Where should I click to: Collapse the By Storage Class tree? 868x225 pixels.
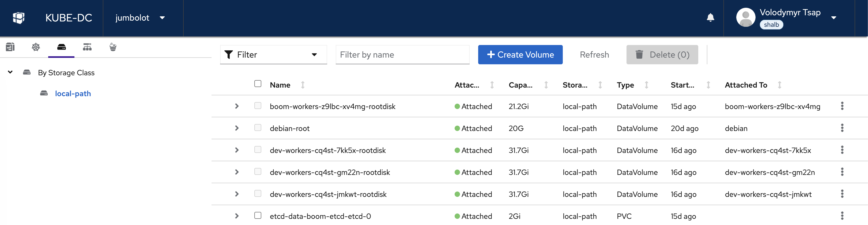coord(10,72)
